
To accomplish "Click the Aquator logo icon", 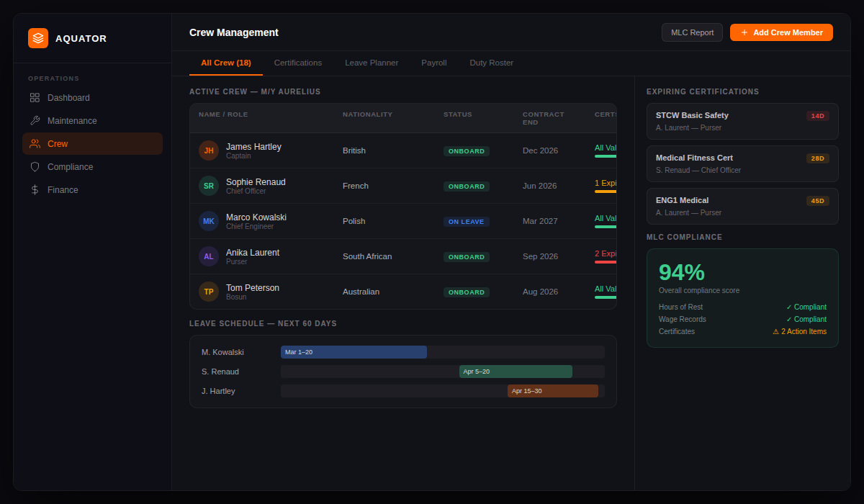I will pyautogui.click(x=38, y=38).
